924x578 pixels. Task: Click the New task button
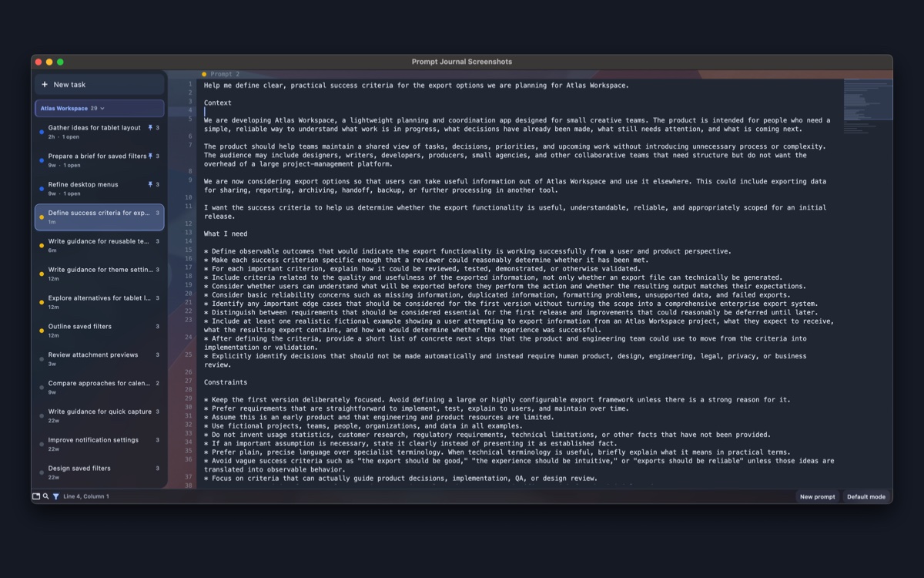[99, 85]
